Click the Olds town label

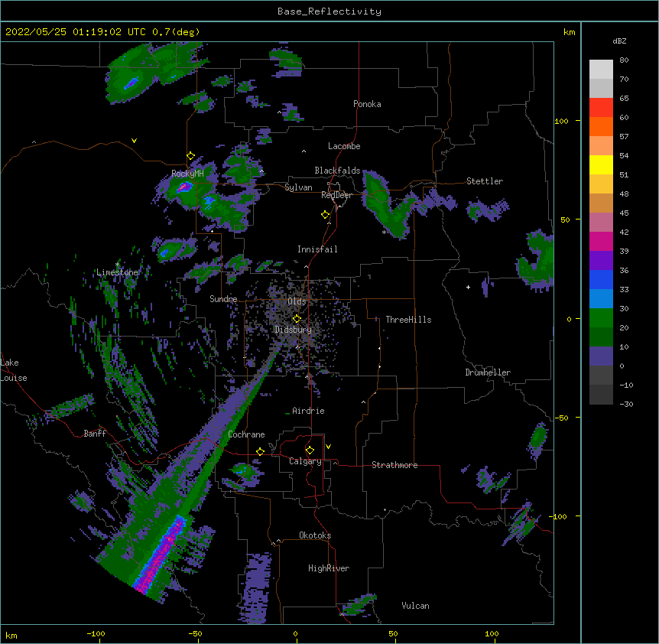tap(297, 301)
